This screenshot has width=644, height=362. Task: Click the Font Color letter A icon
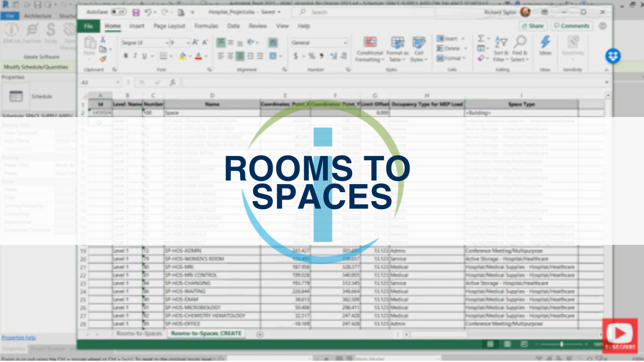tap(199, 56)
